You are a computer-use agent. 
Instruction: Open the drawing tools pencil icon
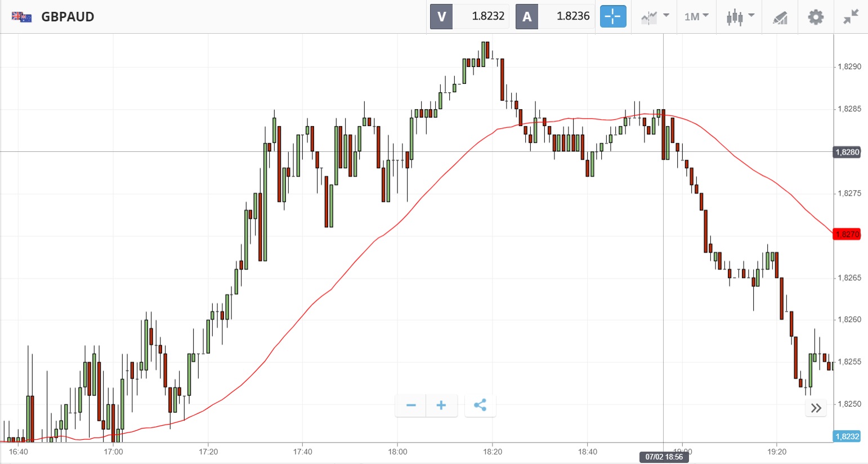[780, 17]
